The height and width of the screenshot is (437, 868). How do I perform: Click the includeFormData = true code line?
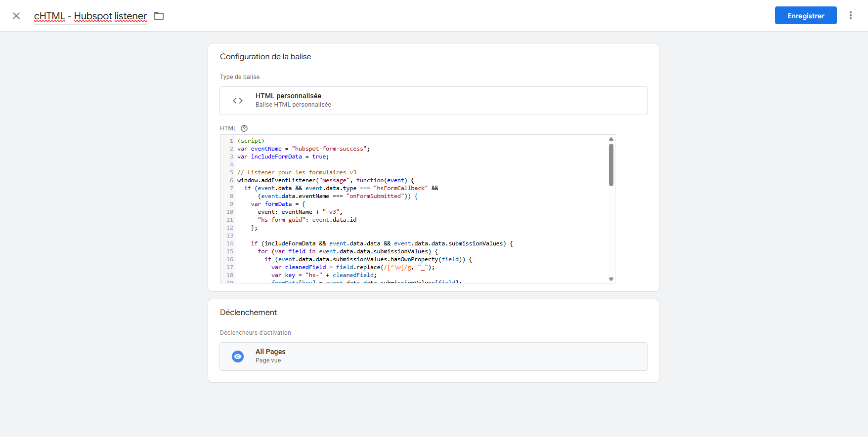(x=283, y=157)
